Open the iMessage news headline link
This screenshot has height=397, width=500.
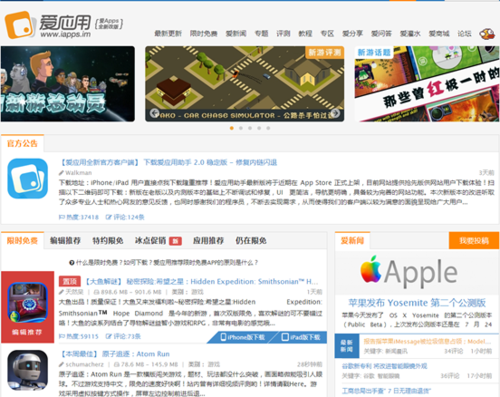(x=427, y=341)
